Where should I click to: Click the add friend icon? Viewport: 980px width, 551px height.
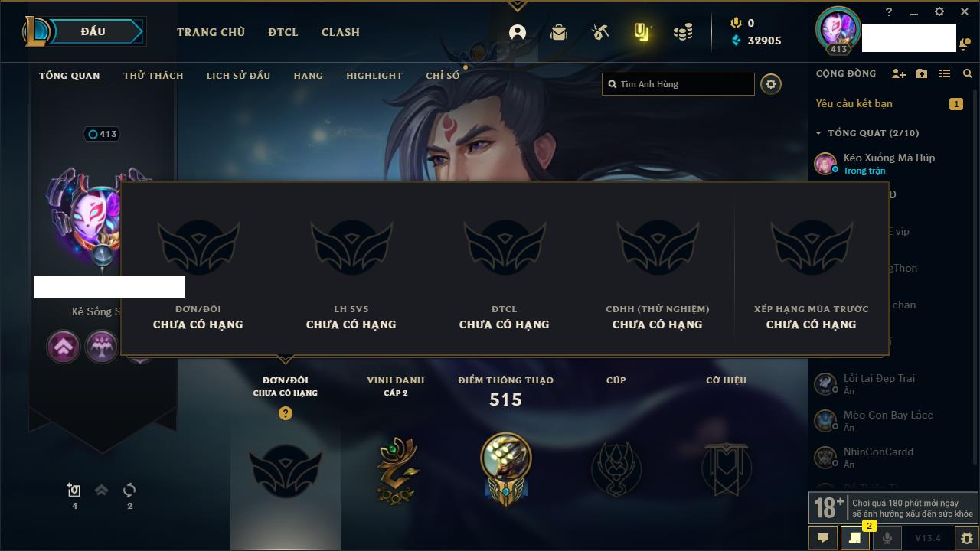click(x=899, y=73)
